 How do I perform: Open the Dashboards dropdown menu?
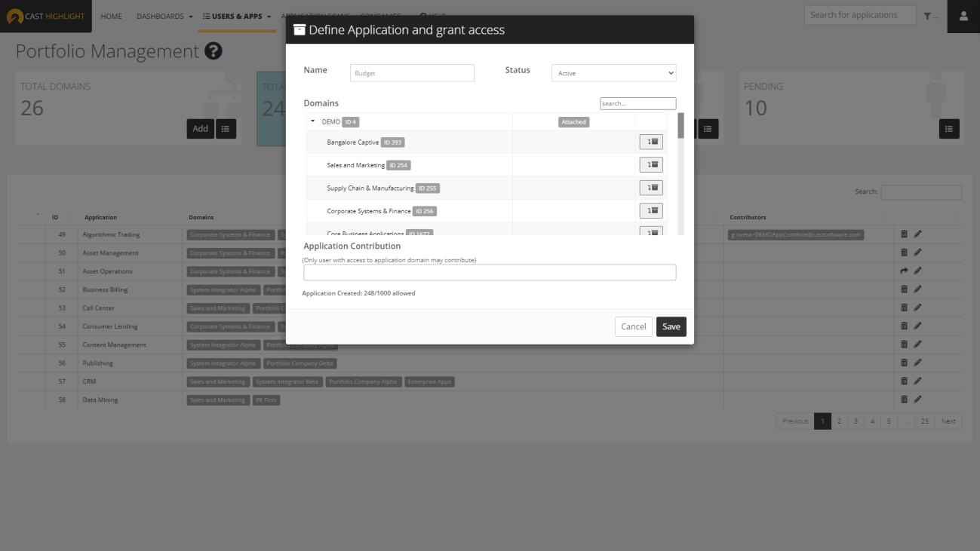point(164,17)
